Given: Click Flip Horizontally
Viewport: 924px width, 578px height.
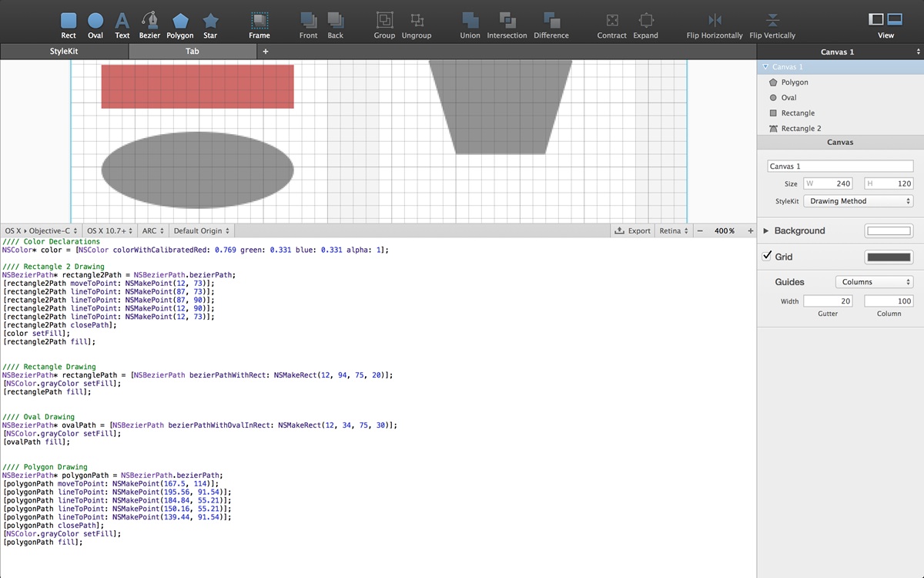Looking at the screenshot, I should [715, 25].
